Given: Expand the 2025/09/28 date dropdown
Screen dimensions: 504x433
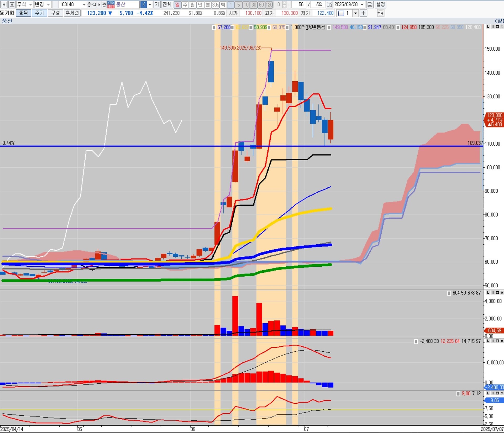Looking at the screenshot, I should point(362,4).
